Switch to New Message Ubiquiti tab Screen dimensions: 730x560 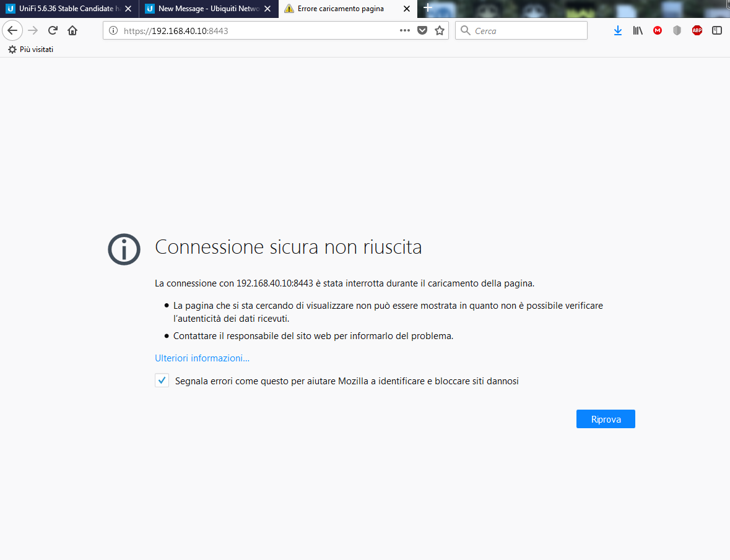point(201,9)
